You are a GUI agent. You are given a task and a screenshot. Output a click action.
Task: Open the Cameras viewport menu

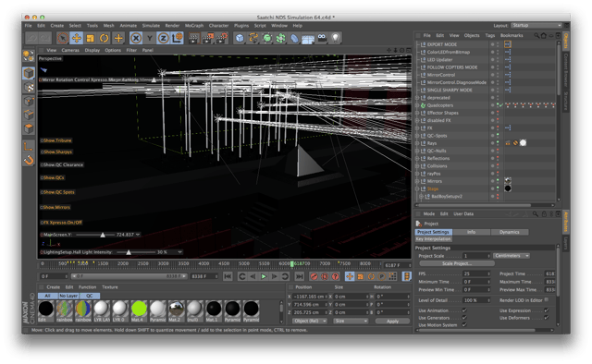(70, 50)
